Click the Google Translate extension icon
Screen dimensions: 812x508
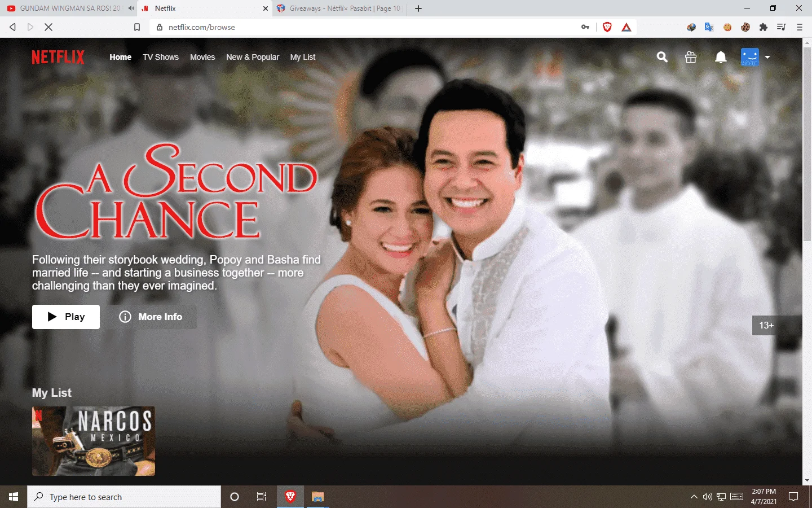point(709,27)
